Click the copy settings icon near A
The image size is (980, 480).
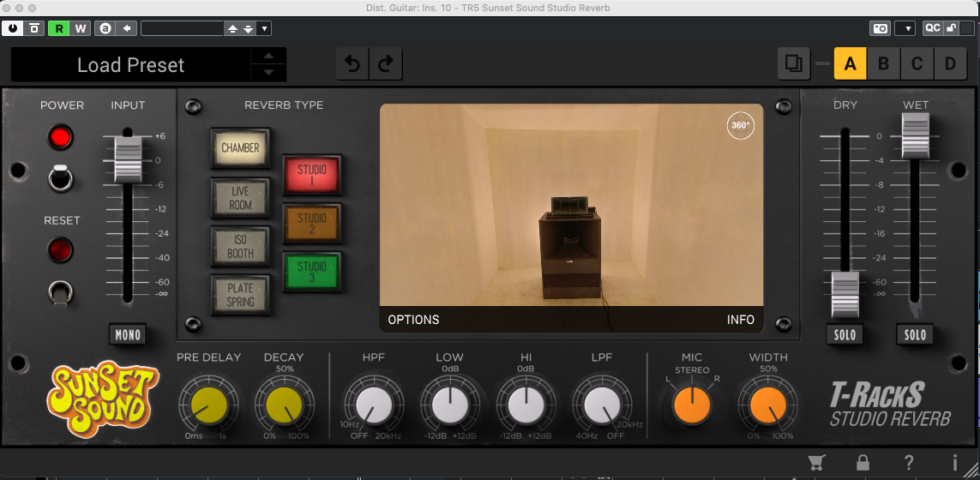point(794,63)
